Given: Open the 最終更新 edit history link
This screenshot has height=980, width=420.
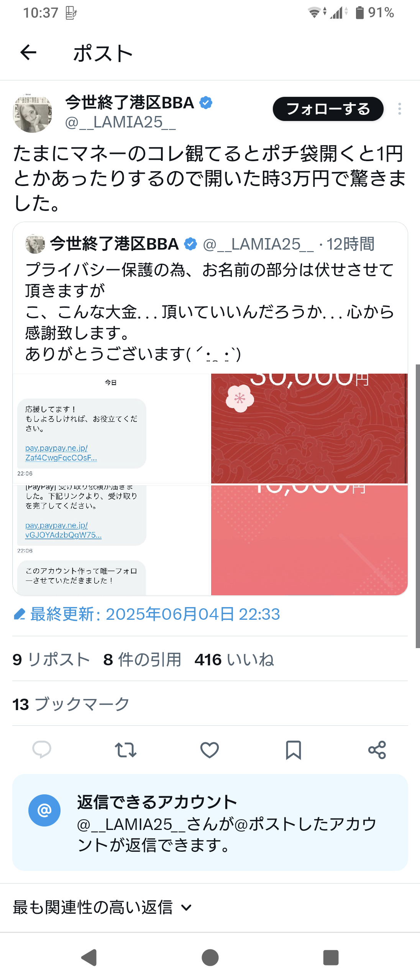Looking at the screenshot, I should coord(147,614).
